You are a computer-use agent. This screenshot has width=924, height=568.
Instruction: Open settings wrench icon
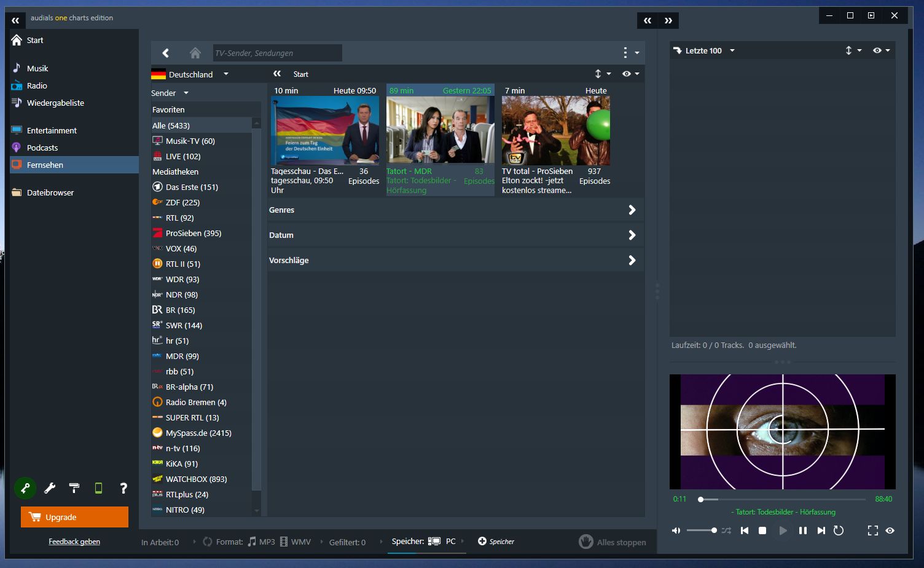50,488
